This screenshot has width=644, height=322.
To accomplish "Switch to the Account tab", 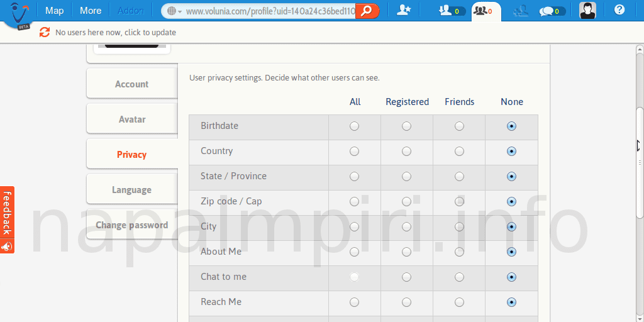I will click(131, 84).
